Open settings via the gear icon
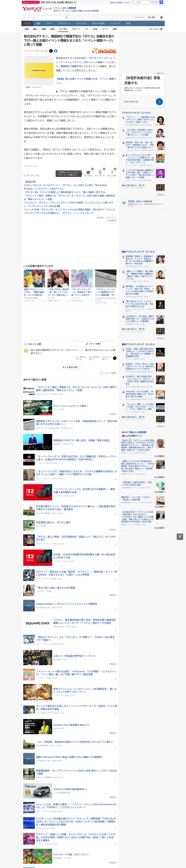Viewport: 186px width, 868px height. click(161, 18)
